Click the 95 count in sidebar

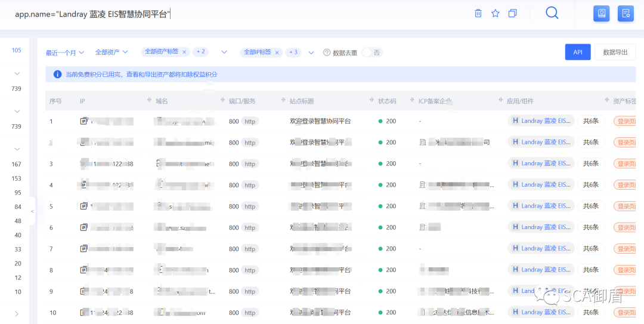coord(18,192)
